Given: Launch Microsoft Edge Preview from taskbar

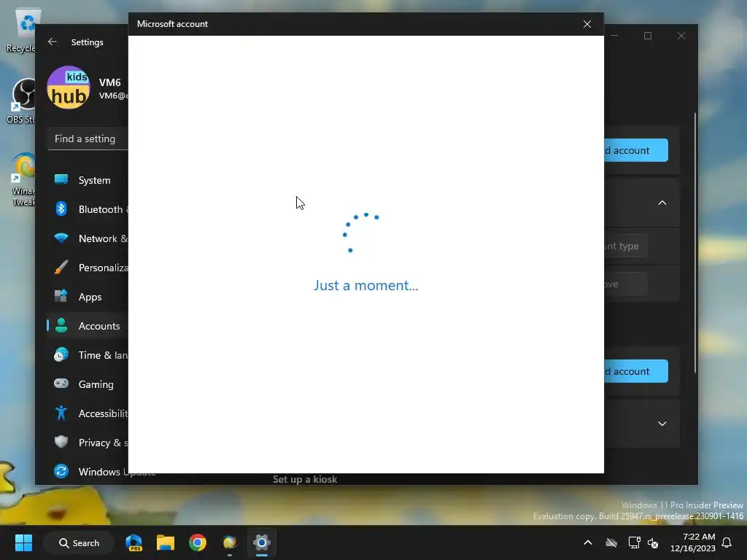Looking at the screenshot, I should click(x=134, y=542).
